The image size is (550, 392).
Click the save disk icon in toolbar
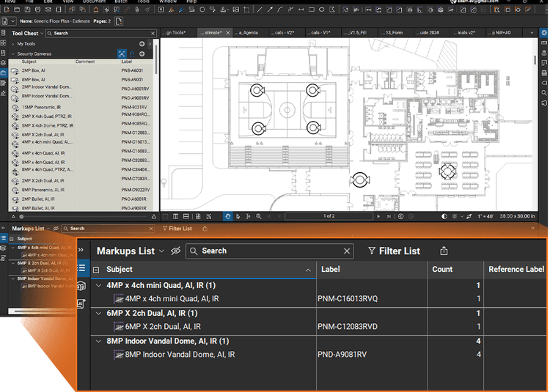pos(27,10)
